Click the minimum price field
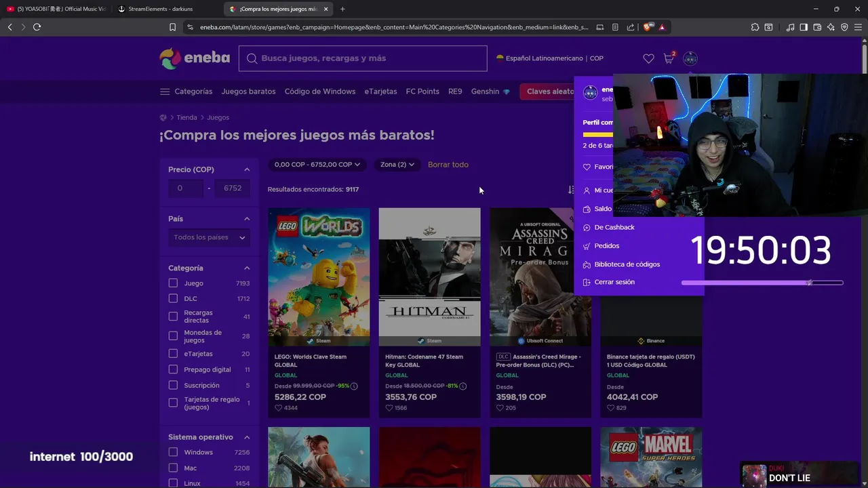 186,188
